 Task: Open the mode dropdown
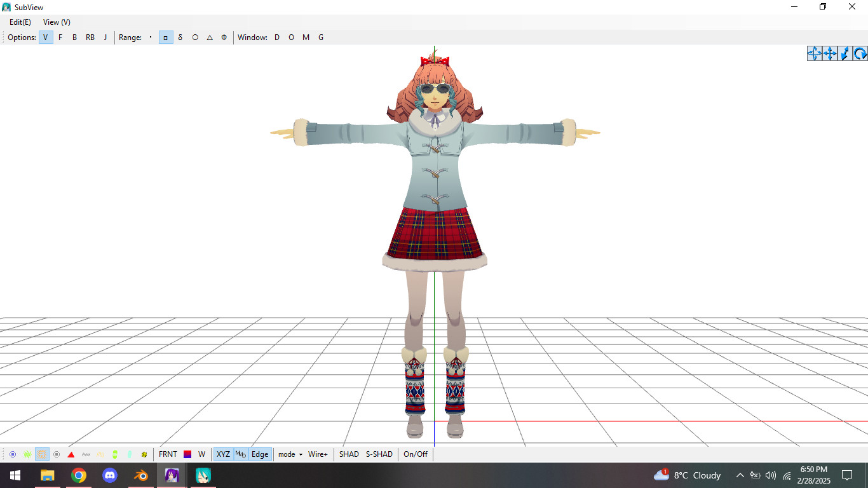coord(290,454)
